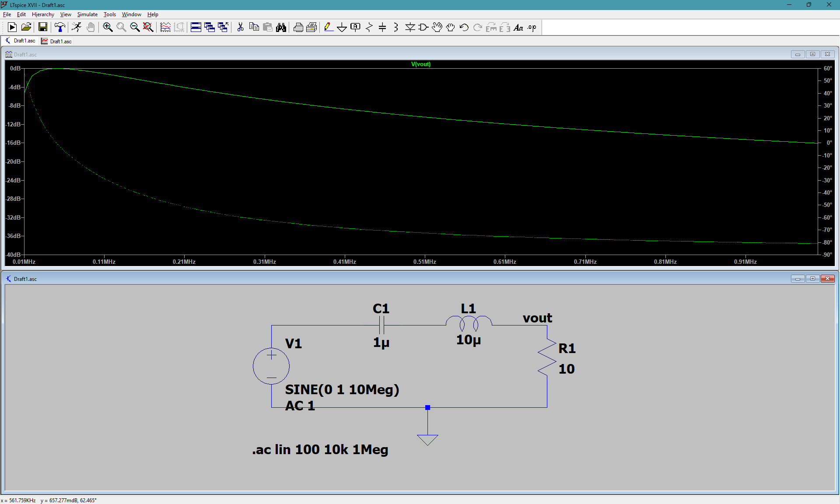This screenshot has height=504, width=840.
Task: Click the SPICE directive .op icon
Action: point(532,27)
